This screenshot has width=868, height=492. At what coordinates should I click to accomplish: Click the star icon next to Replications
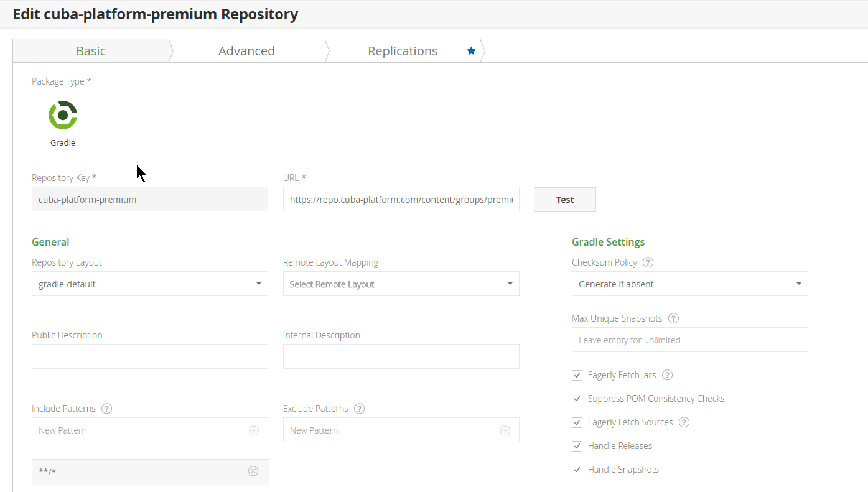point(472,51)
